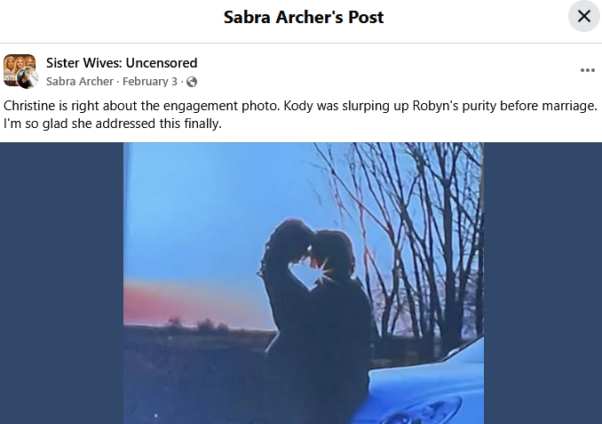Open the Sister Wives group avatar
This screenshot has height=424, width=602.
19,67
